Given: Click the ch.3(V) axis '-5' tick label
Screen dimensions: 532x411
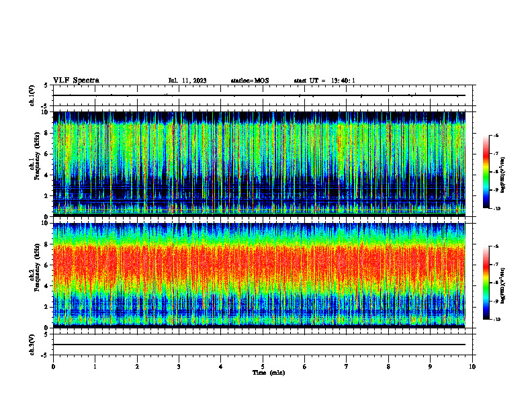Looking at the screenshot, I should point(45,355).
